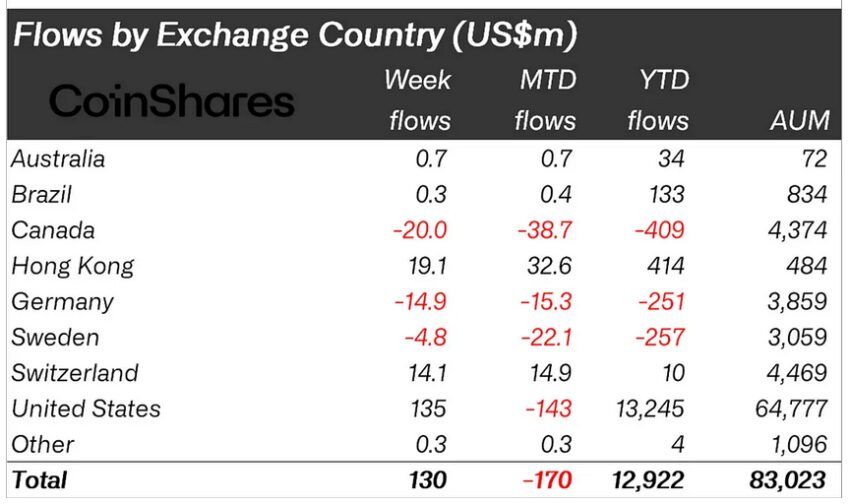
Task: Click the United States row label
Action: (x=85, y=408)
